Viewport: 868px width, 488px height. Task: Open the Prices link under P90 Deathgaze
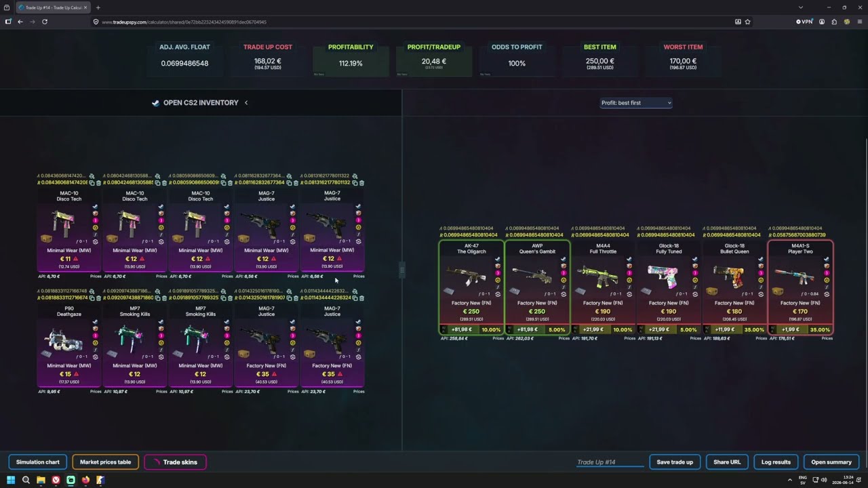pos(96,392)
